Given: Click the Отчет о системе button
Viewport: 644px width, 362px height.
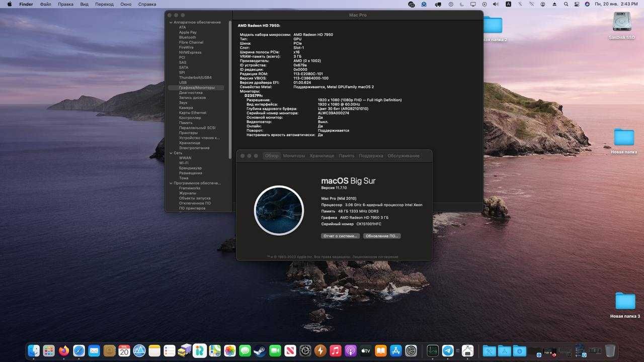Looking at the screenshot, I should (x=340, y=236).
